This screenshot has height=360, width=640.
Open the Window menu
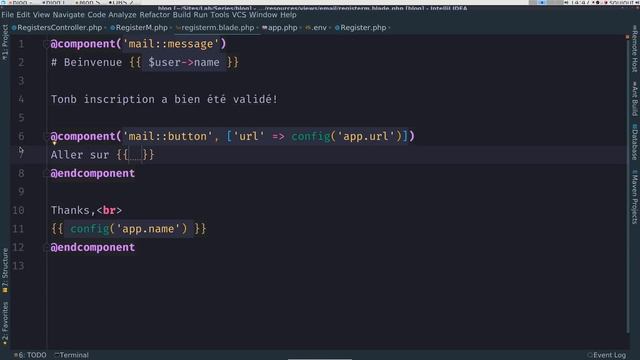coord(263,15)
